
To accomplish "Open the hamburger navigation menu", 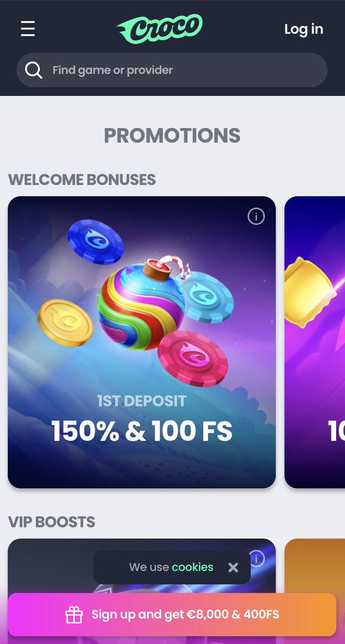I will 28,29.
